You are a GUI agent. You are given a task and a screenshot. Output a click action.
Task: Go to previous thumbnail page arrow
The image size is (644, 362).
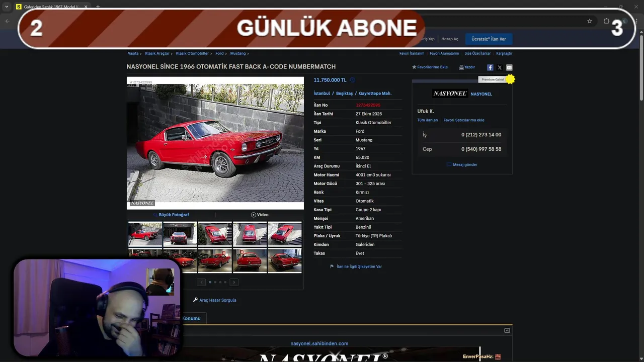pyautogui.click(x=201, y=282)
